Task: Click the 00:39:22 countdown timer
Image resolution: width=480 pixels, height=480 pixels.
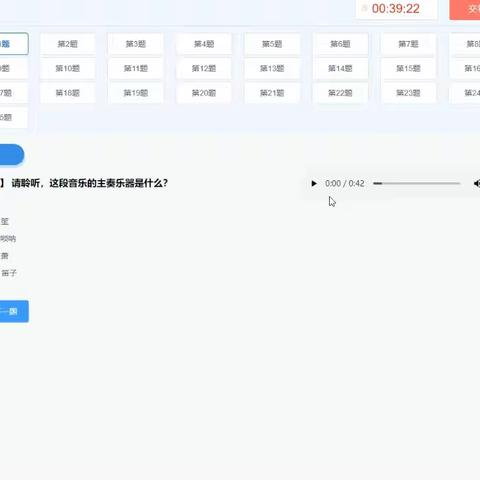Action: point(396,9)
